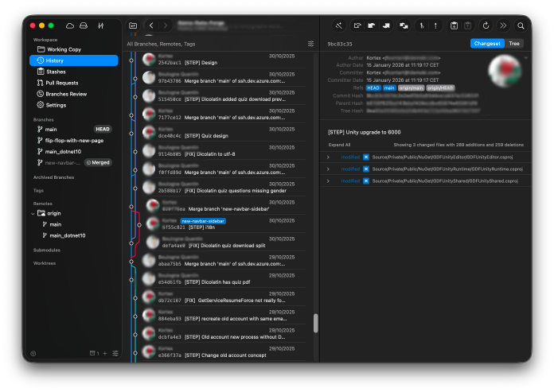The image size is (554, 392).
Task: Open All Branches, Remotes, Tags filter
Action: [161, 44]
